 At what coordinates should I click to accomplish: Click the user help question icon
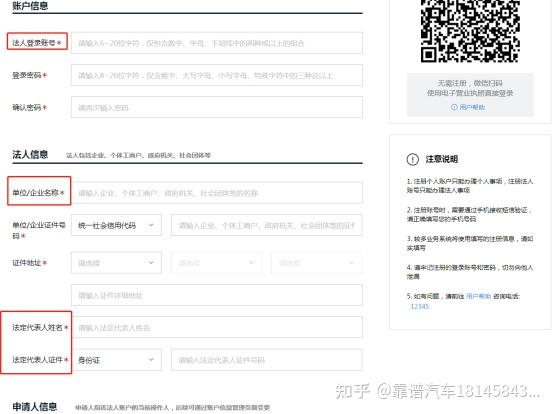click(454, 107)
